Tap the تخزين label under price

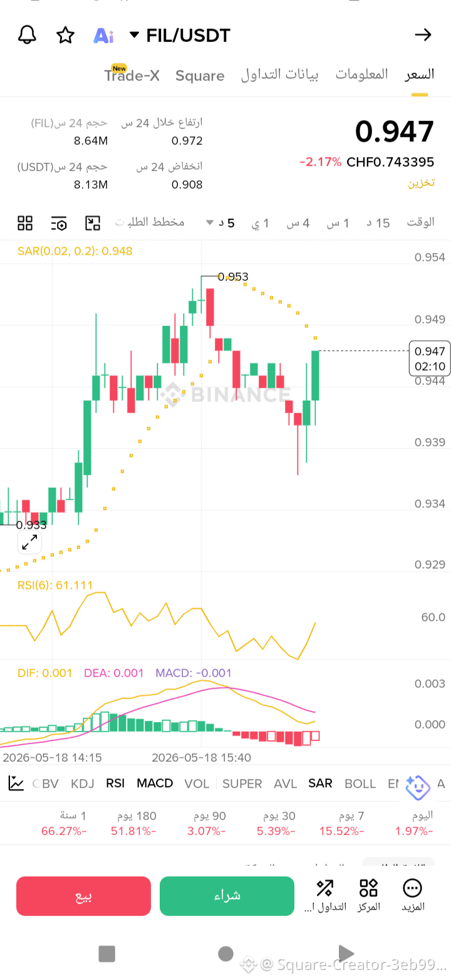(422, 183)
